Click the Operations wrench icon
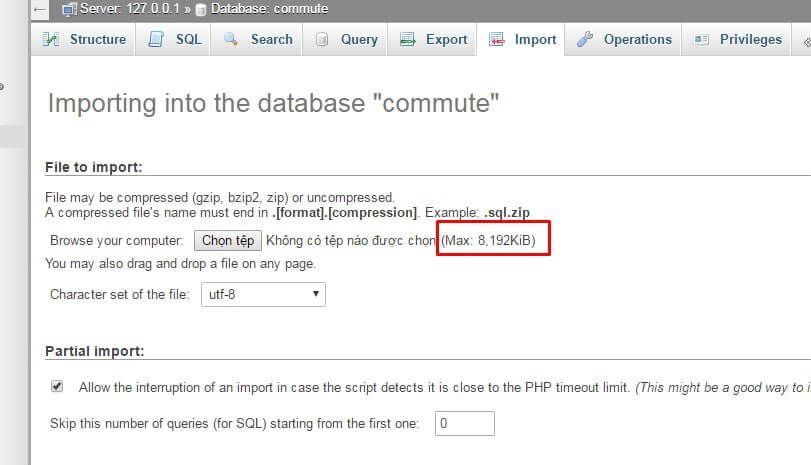This screenshot has height=465, width=811. point(584,39)
